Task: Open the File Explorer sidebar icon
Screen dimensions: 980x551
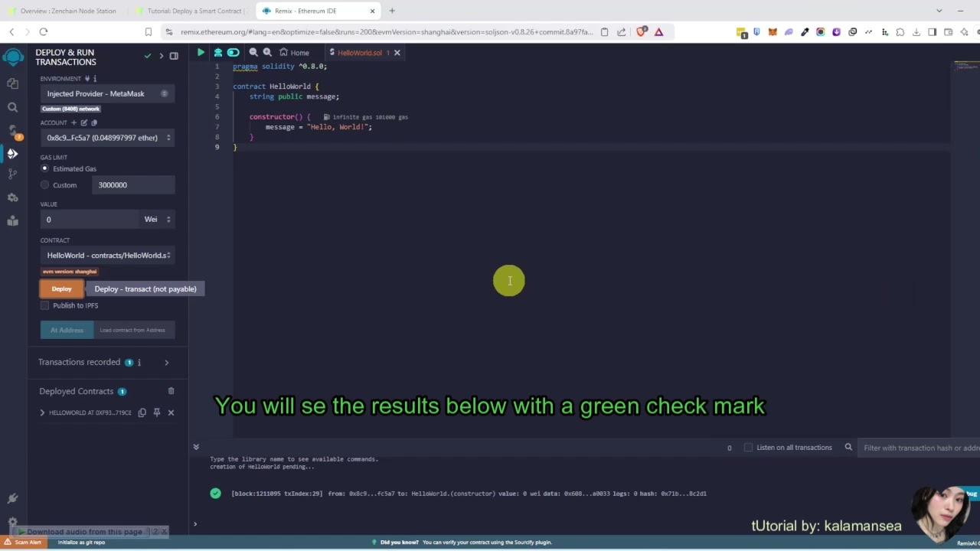Action: (x=12, y=83)
